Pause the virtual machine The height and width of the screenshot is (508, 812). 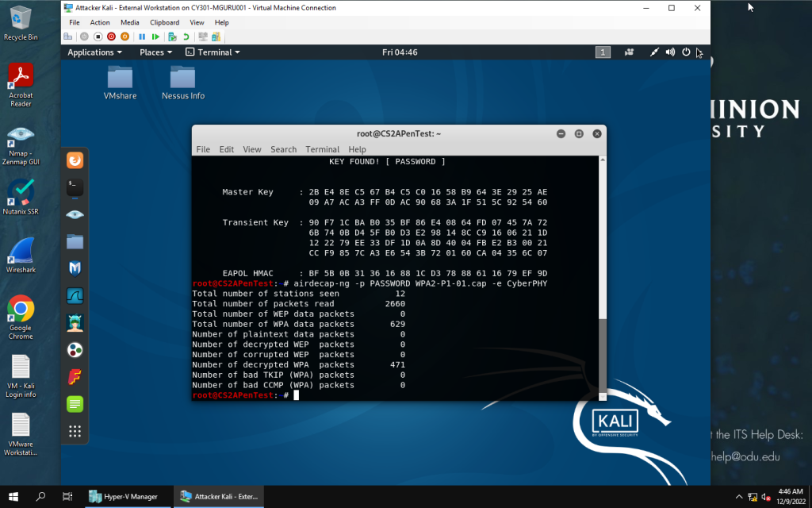142,37
